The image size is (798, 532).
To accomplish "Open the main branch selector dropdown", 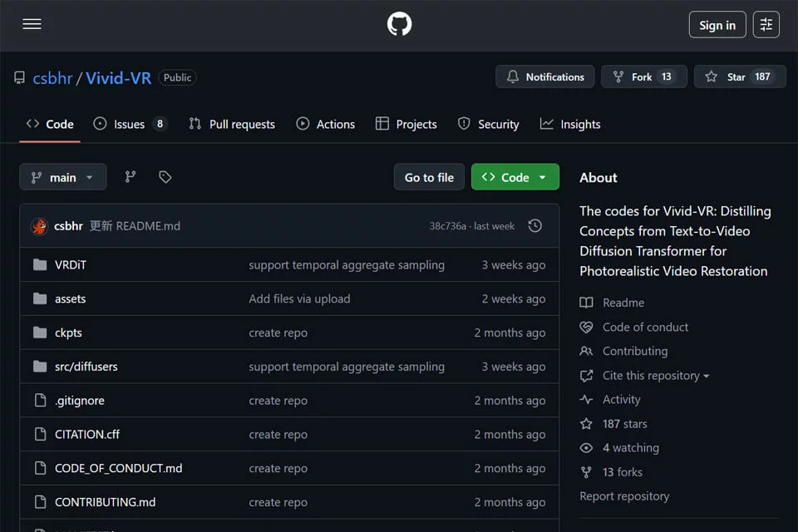I will click(62, 177).
